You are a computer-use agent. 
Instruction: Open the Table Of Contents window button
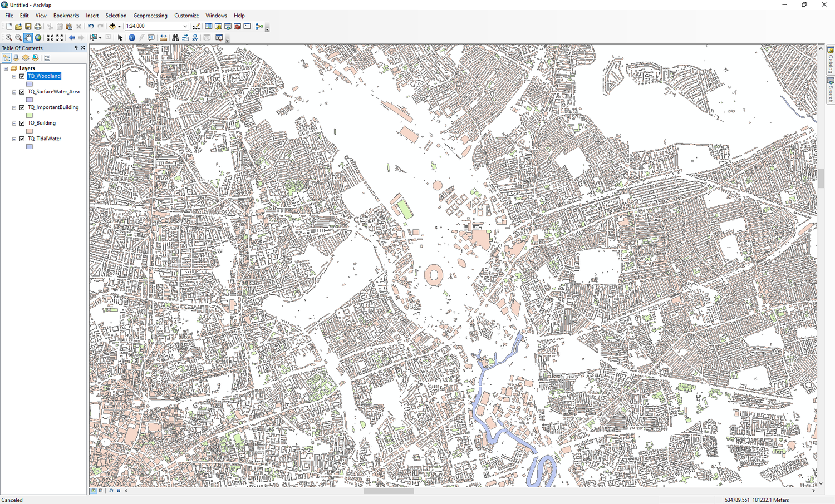(209, 26)
